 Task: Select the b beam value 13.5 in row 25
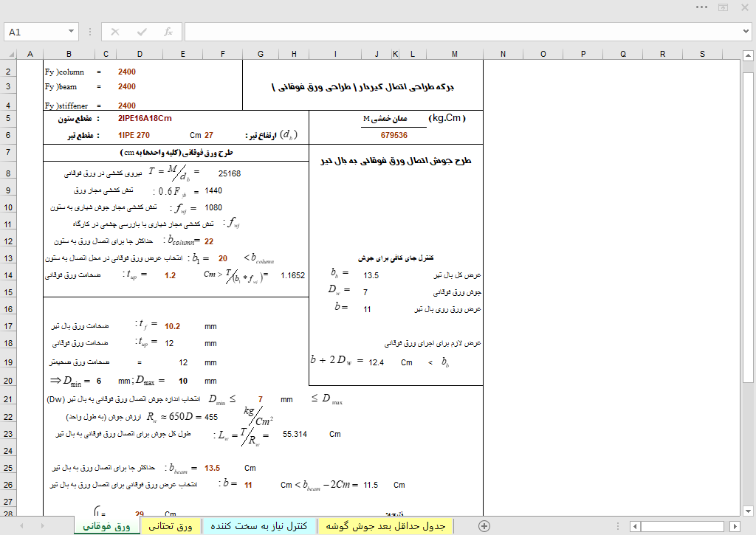click(212, 468)
